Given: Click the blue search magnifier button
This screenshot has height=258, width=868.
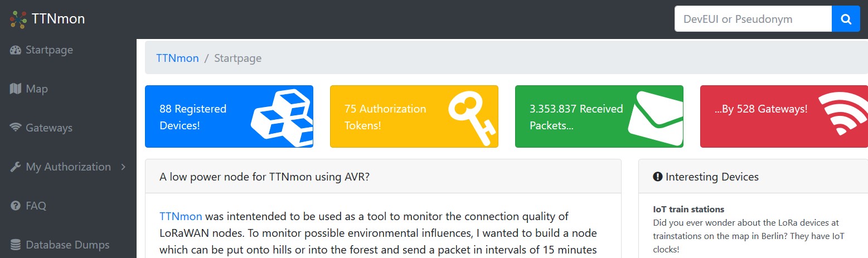Looking at the screenshot, I should coord(846,19).
